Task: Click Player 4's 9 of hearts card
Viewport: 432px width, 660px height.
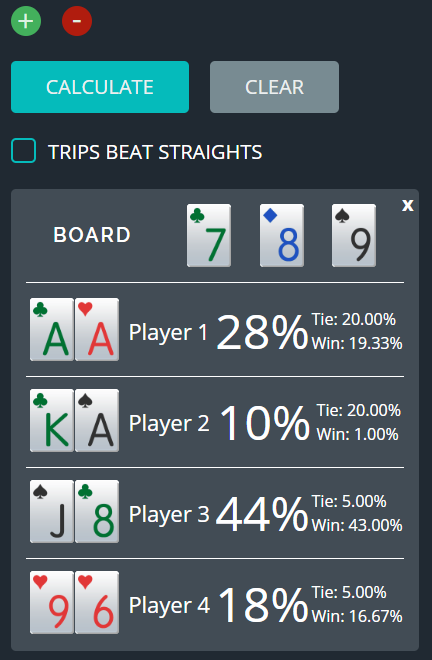Action: click(x=52, y=602)
